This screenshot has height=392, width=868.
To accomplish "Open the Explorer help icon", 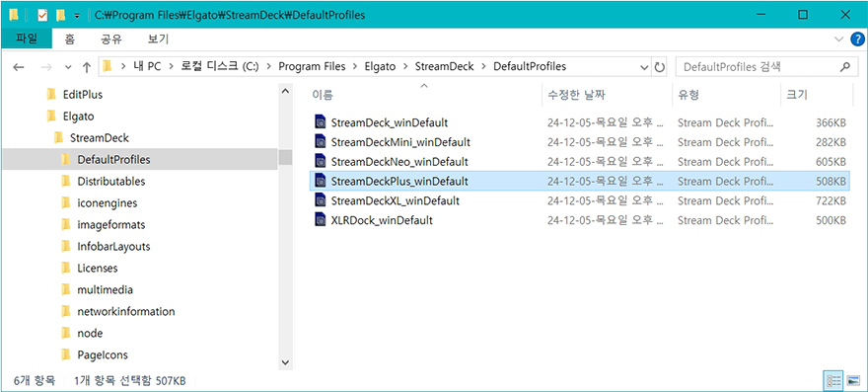I will click(857, 39).
